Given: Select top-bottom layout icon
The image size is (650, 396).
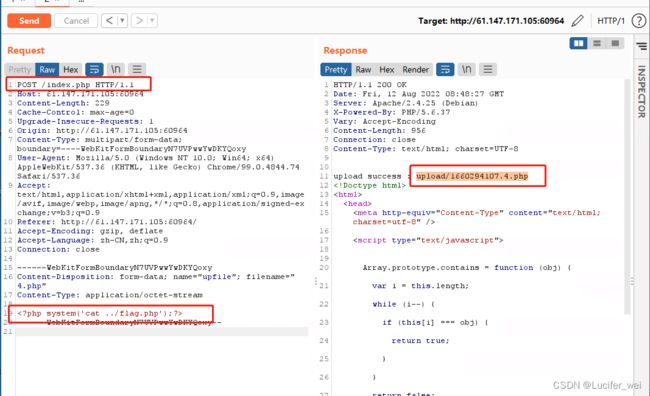Looking at the screenshot, I should pos(597,43).
